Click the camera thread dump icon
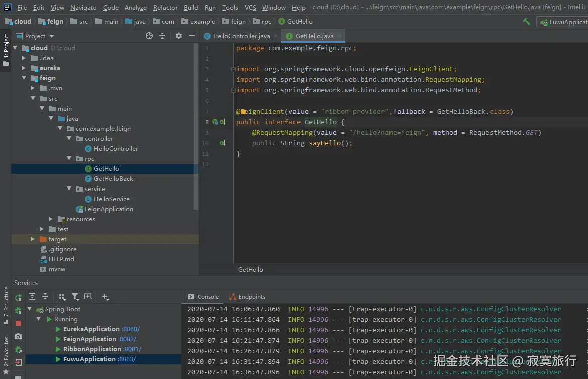The image size is (588, 379). pos(18,336)
